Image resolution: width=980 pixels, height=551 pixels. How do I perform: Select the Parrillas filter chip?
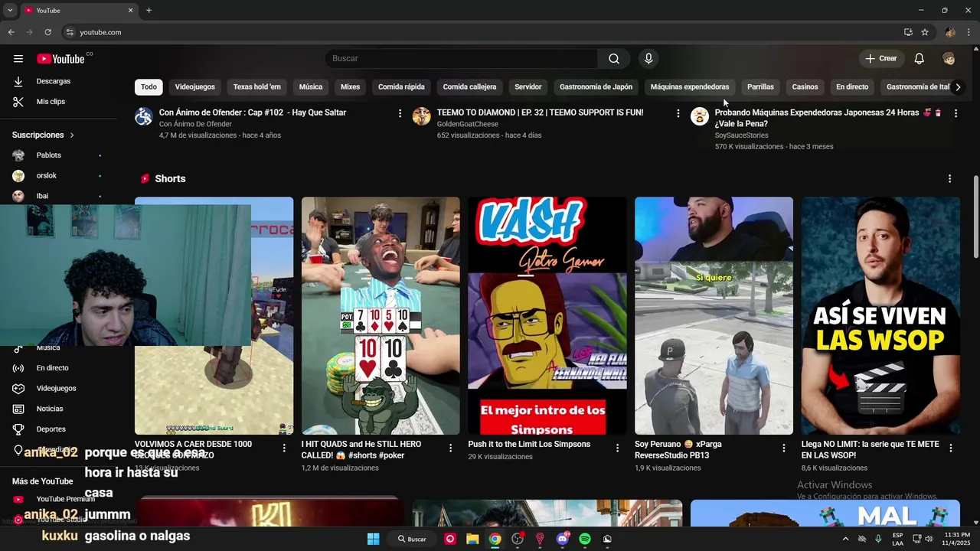pyautogui.click(x=760, y=87)
